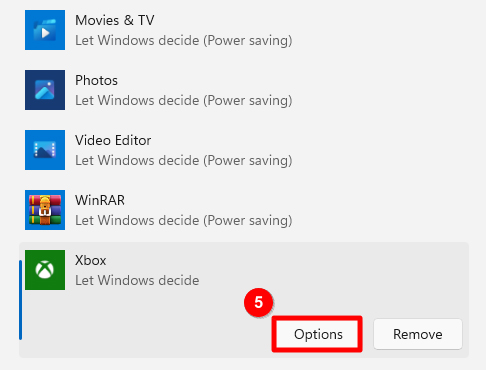Select the Video Editor entry name

coord(113,140)
